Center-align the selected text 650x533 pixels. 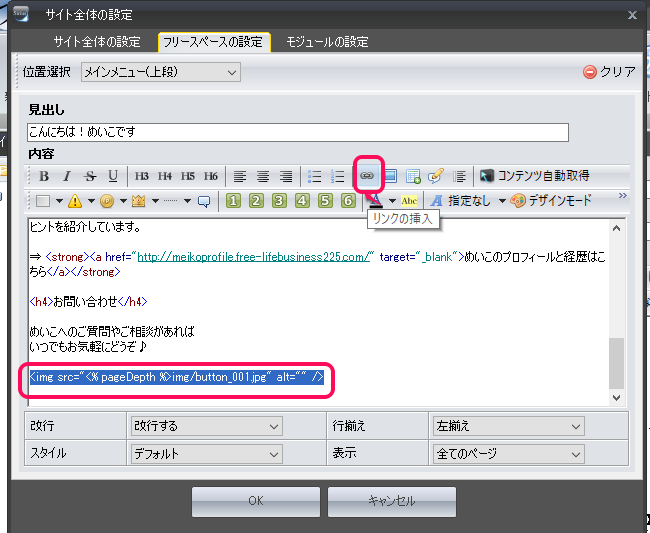(x=263, y=176)
